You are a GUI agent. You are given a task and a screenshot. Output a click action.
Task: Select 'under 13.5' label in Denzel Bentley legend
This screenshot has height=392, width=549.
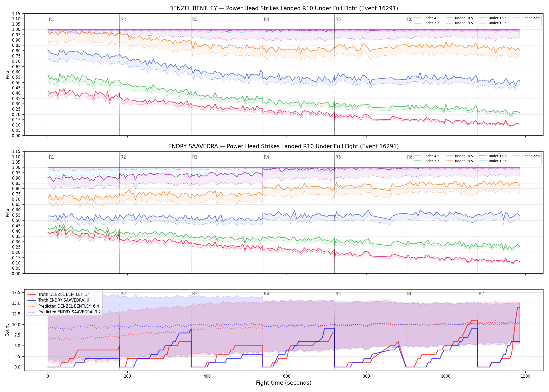pos(464,23)
